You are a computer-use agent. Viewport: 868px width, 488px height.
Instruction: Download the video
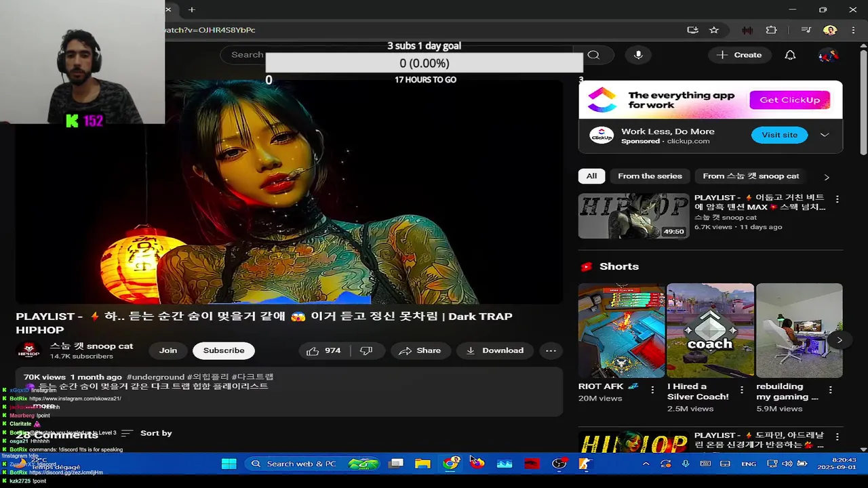(495, 350)
